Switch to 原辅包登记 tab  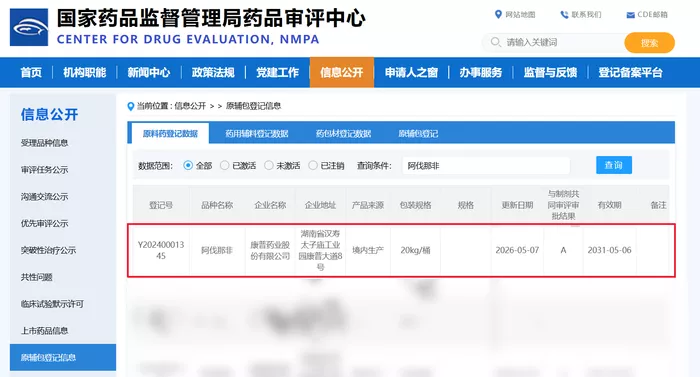tap(418, 134)
